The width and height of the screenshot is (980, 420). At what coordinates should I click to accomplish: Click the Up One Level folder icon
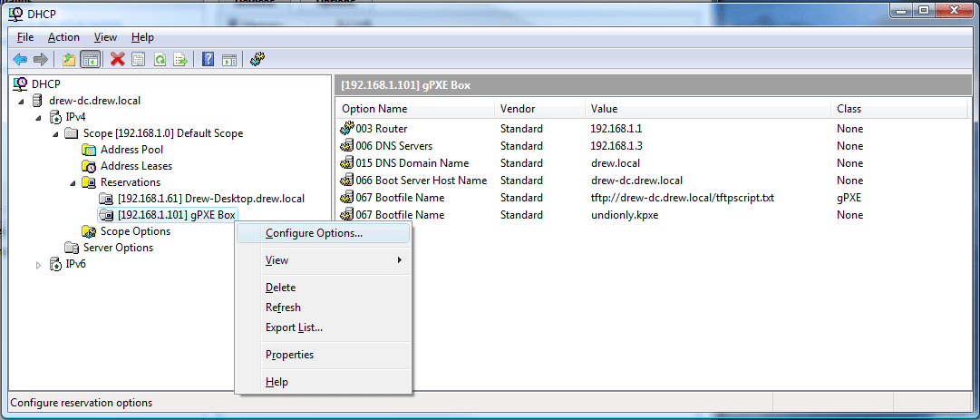69,59
